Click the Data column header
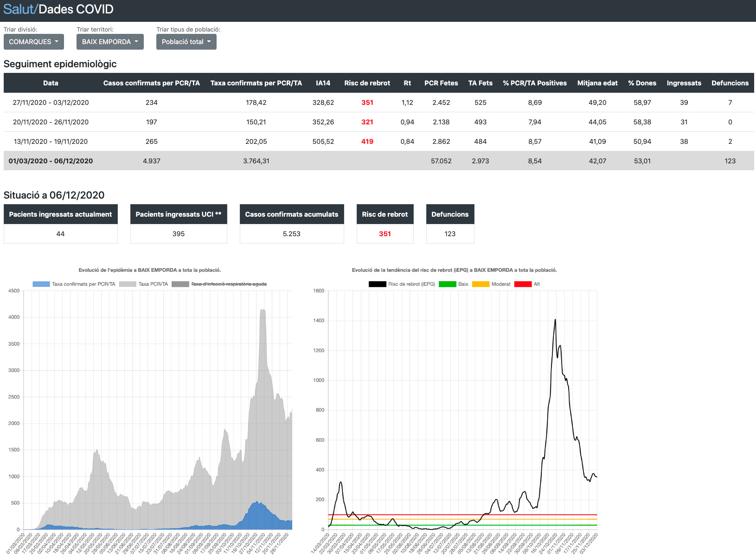 pyautogui.click(x=51, y=83)
